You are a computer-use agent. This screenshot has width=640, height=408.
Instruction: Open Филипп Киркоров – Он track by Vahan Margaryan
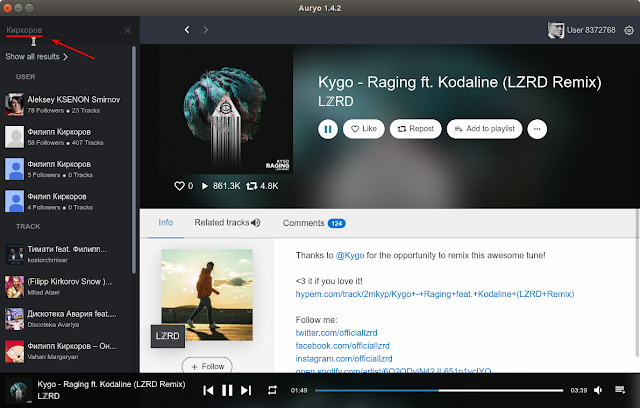65,351
